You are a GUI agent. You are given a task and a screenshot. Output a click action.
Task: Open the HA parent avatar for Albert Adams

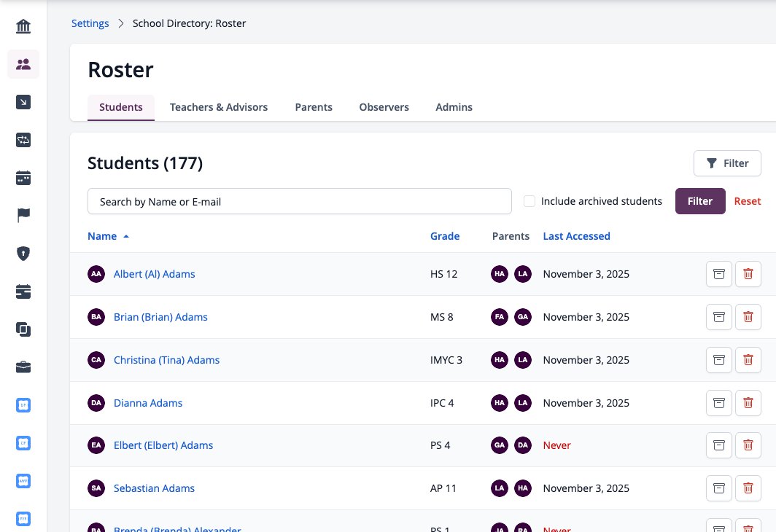[500, 274]
